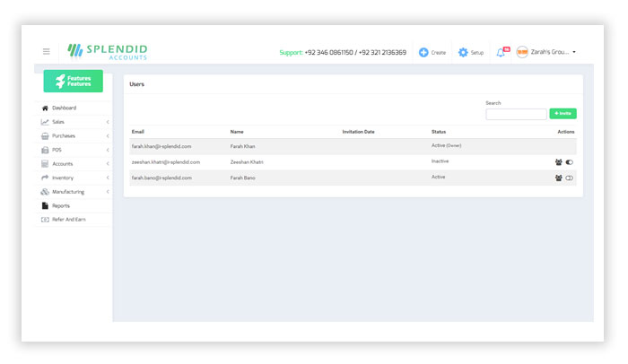Expand the Sales menu chevron
Viewport: 628px width, 364px height.
point(108,122)
